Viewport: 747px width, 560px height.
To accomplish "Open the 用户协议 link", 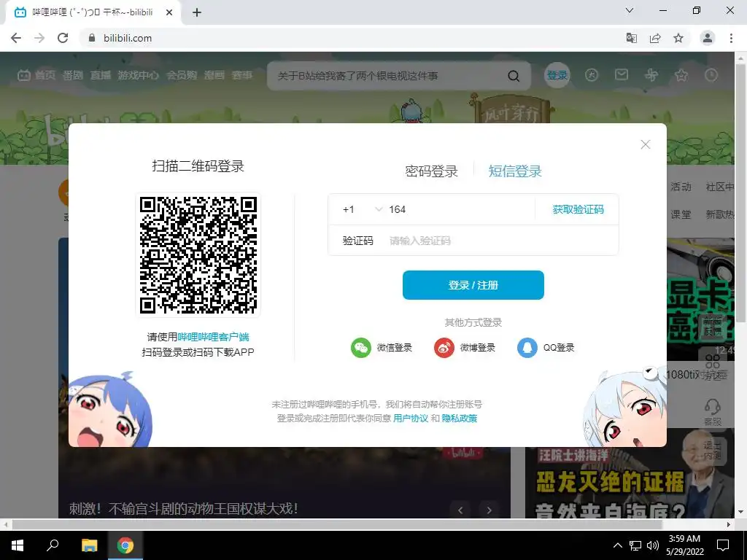I will click(411, 418).
